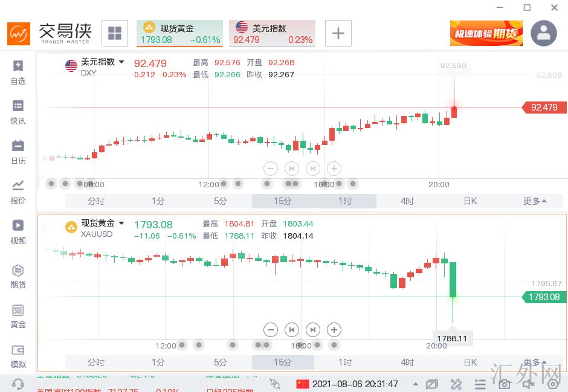This screenshot has width=568, height=392.
Task: Jump to earliest data on 现货黄金 chart
Action: [292, 330]
